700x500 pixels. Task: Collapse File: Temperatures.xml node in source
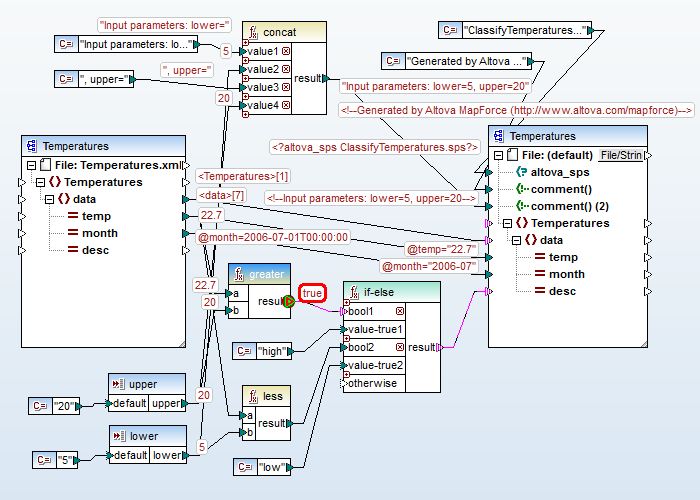click(x=32, y=165)
